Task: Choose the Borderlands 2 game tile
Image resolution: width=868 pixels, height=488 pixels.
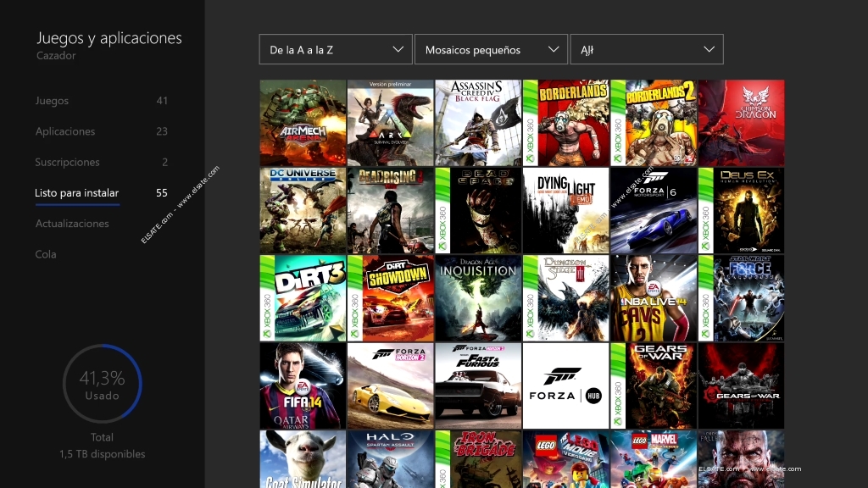Action: [654, 123]
